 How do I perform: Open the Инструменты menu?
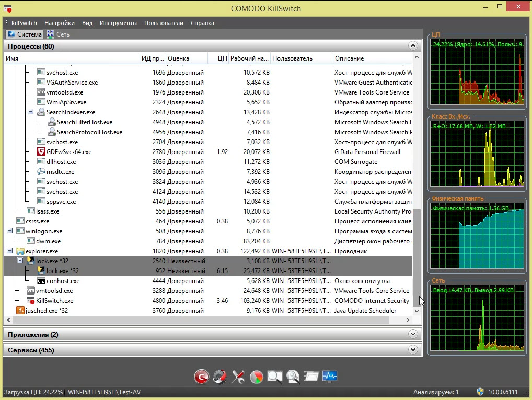tap(118, 23)
